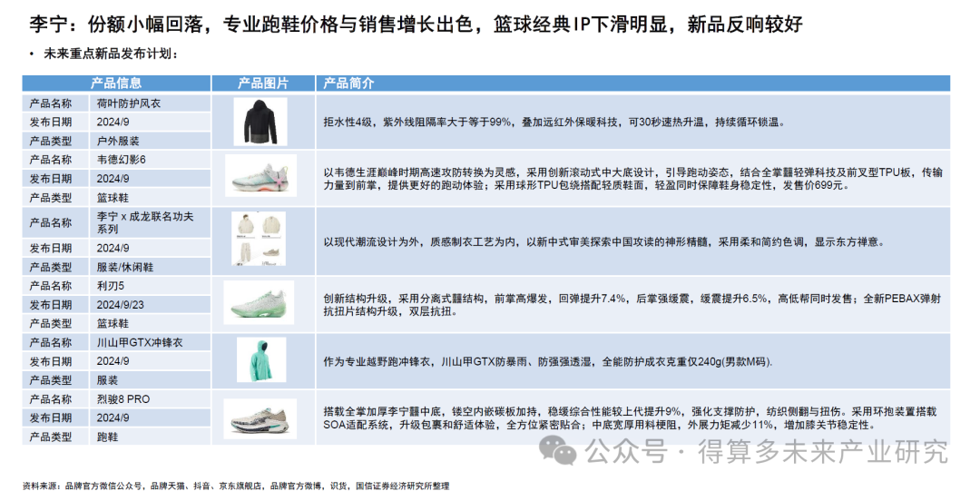Click the release date 2024/9/23

coord(120,305)
